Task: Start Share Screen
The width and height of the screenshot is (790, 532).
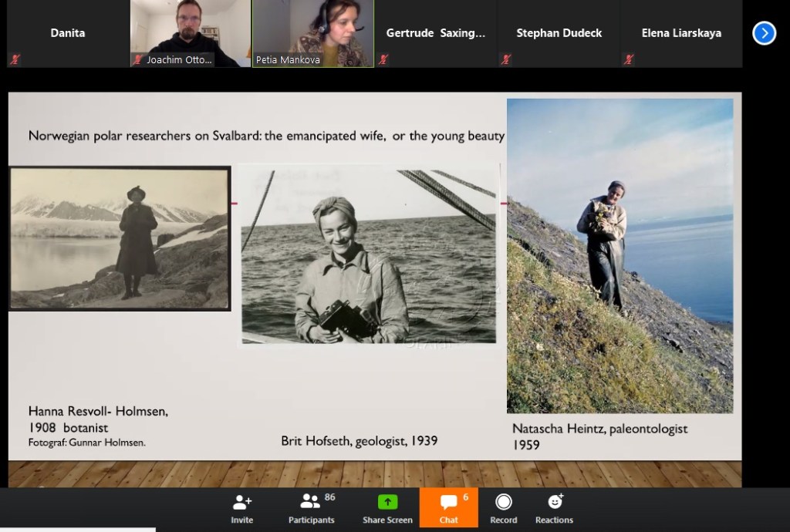Action: point(387,508)
